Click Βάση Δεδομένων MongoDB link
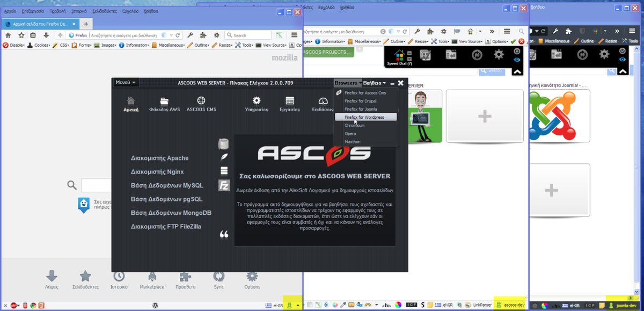 tap(171, 213)
